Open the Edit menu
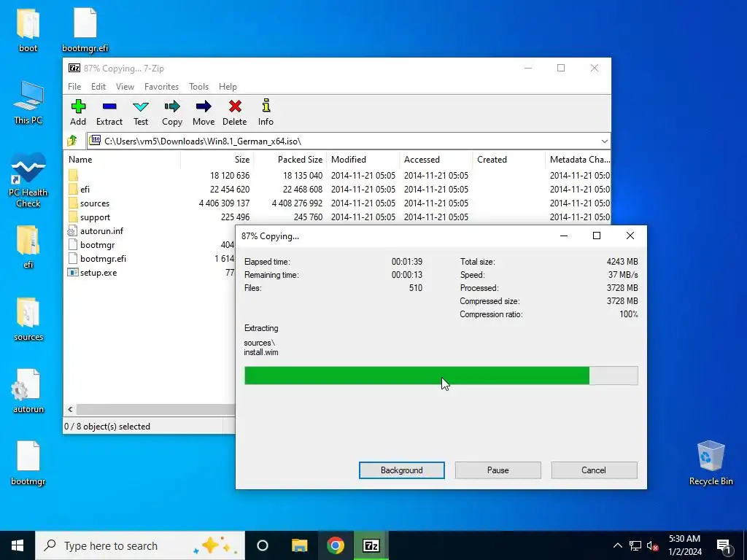 [98, 87]
